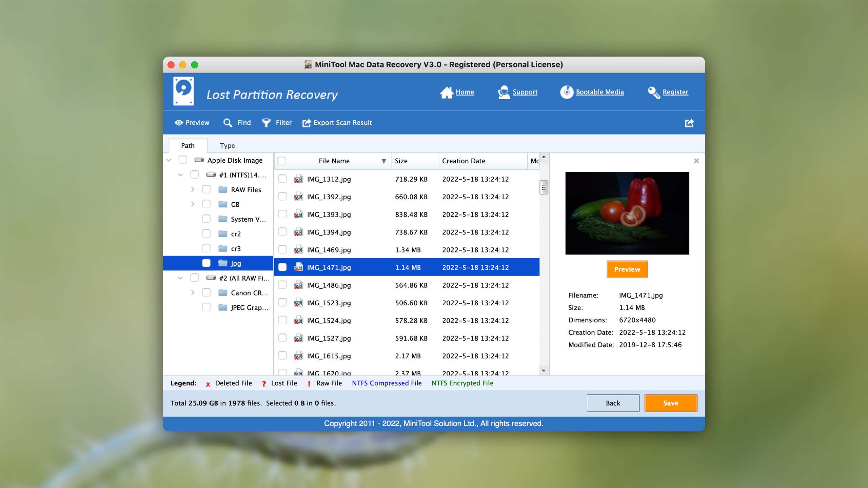868x488 pixels.
Task: Check the box for IMG_1392.jpg
Action: click(x=282, y=197)
